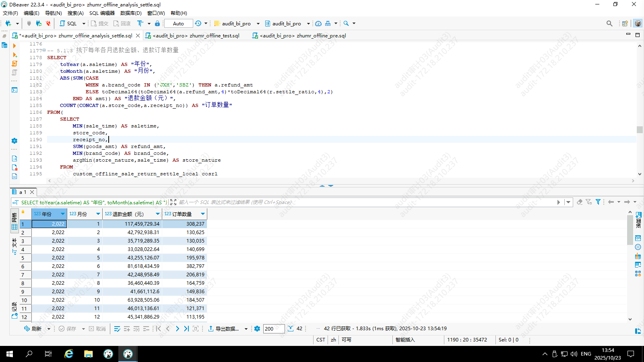Open the SQL 编辑器 menu
The image size is (644, 362).
pos(102,13)
